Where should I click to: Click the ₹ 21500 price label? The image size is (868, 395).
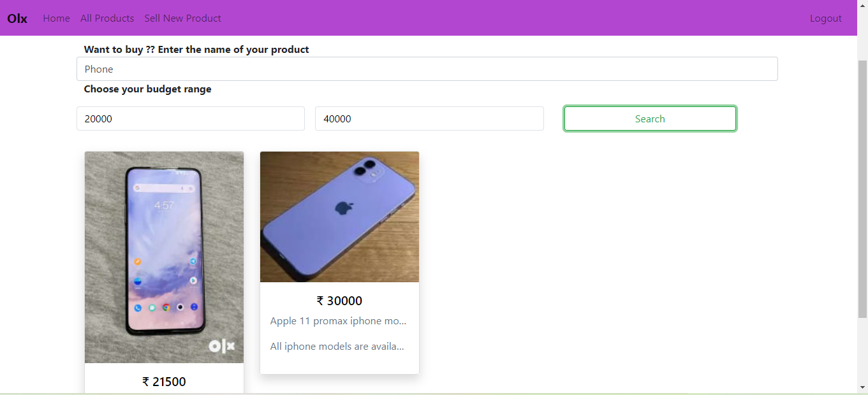pos(163,381)
